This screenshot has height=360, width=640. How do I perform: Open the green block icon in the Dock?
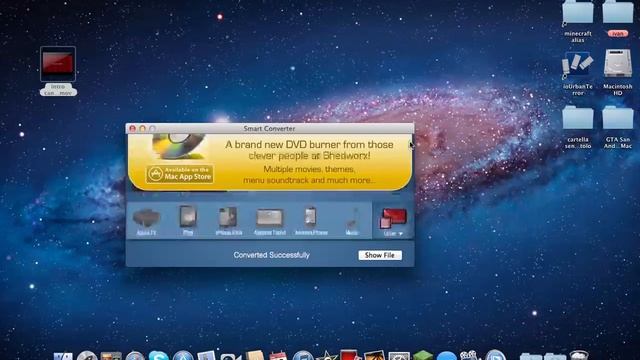pyautogui.click(x=423, y=356)
